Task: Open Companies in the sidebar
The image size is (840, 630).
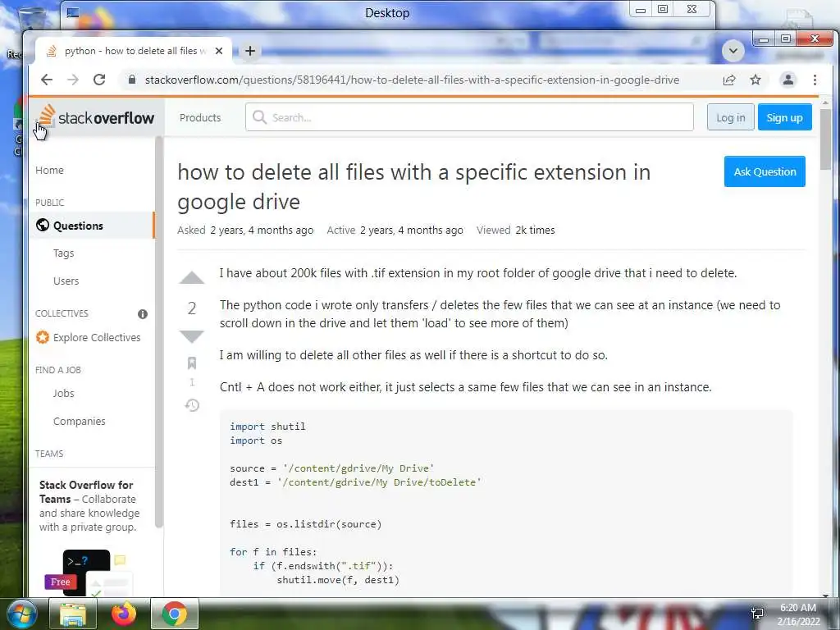Action: click(80, 421)
